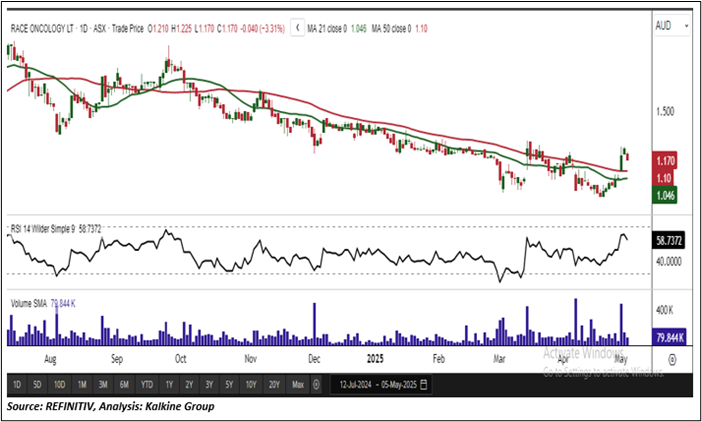Screen dimensions: 702x422
Task: Click the Nov label on time axis
Action: [250, 359]
